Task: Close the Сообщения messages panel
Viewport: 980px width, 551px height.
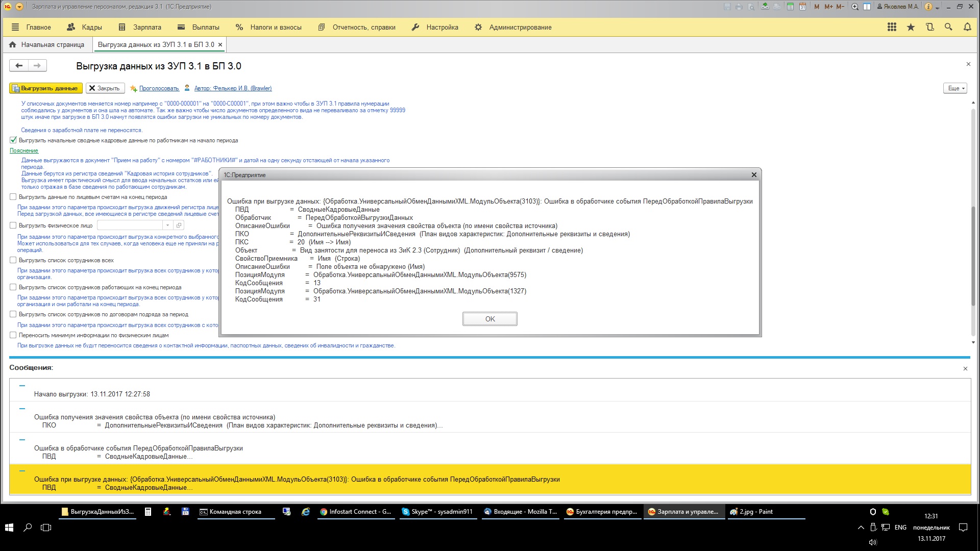Action: point(965,368)
